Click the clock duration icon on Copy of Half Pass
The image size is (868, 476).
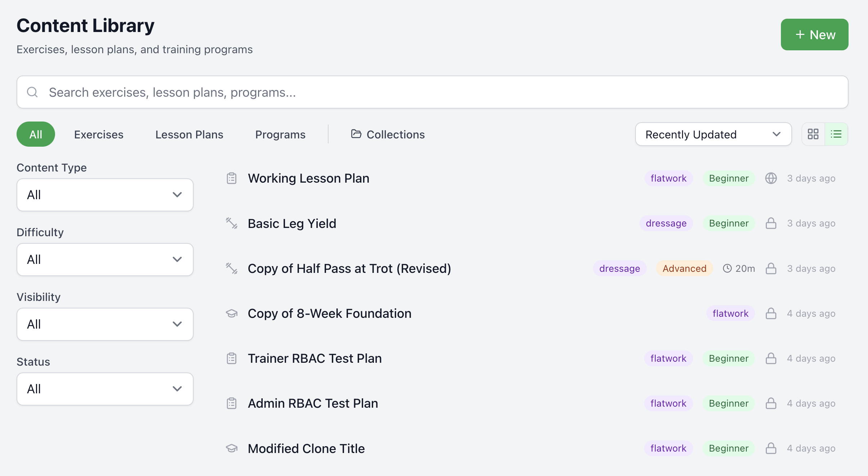pyautogui.click(x=727, y=268)
